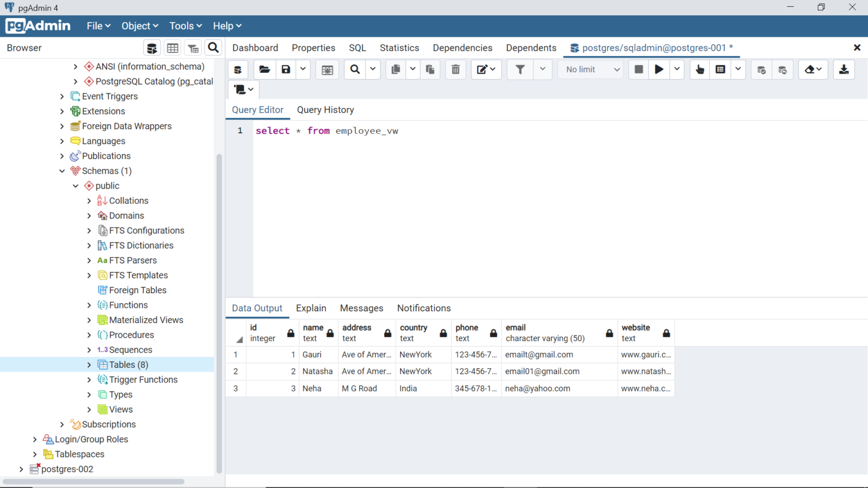Open a SQL file from the query toolbar
The height and width of the screenshot is (488, 868).
coord(264,69)
